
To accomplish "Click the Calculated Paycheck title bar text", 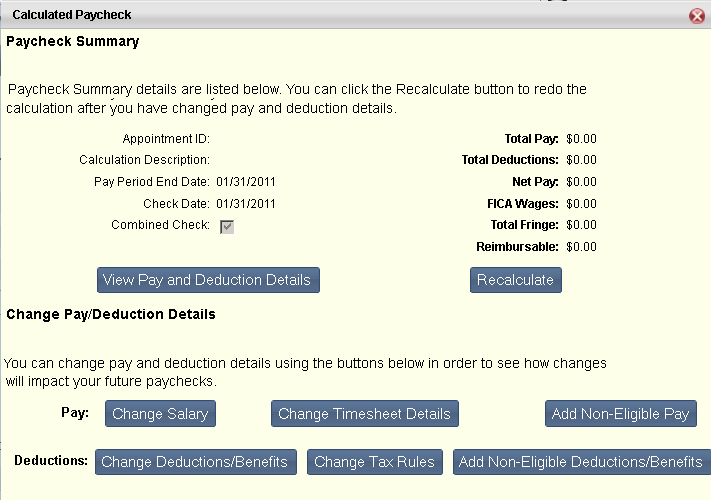I will click(72, 15).
